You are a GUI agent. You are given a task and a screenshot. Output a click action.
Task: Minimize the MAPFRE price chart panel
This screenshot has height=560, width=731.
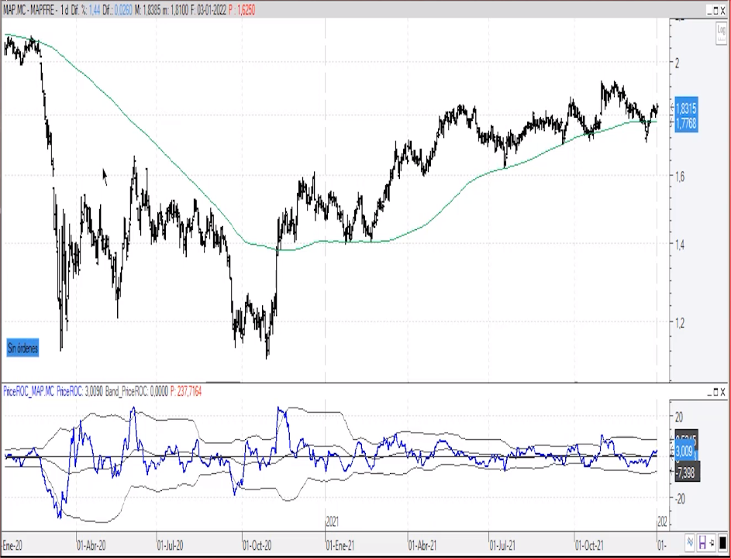coord(709,10)
